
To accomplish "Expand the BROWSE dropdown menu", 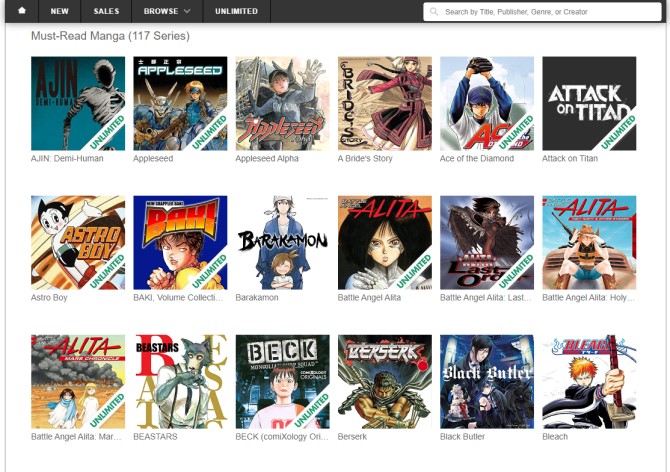I will (167, 11).
